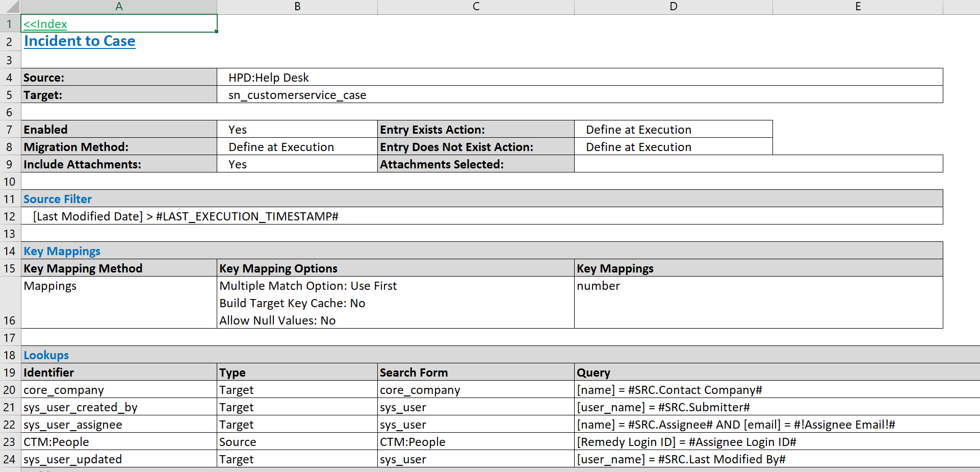Click the 'Multiple Match Option: Use First' cell
The height and width of the screenshot is (472, 980).
396,303
